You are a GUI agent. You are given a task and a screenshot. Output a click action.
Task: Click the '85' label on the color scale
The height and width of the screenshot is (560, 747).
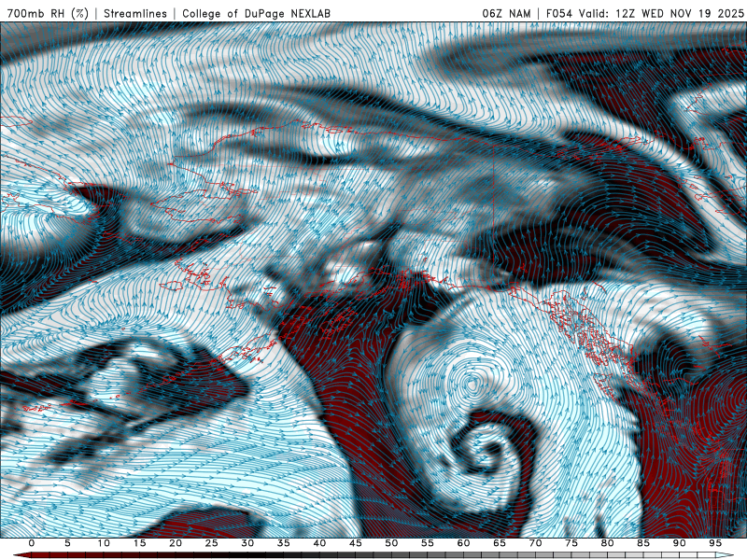point(643,543)
